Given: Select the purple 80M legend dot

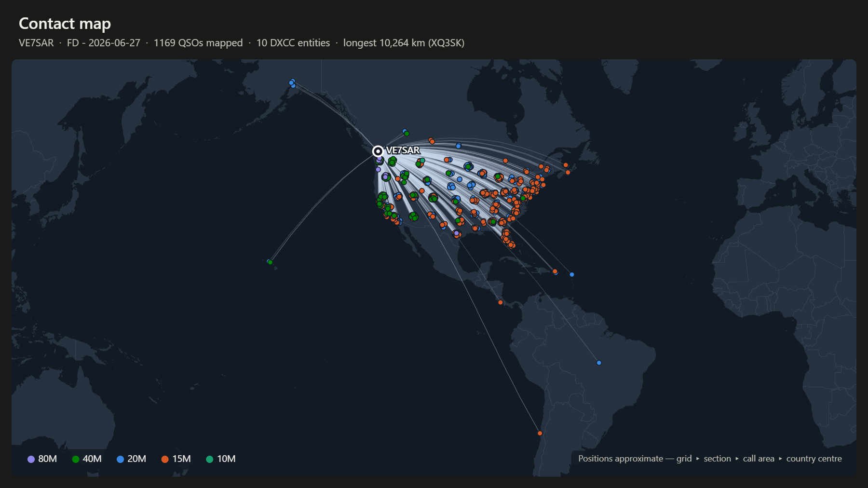Looking at the screenshot, I should tap(31, 459).
